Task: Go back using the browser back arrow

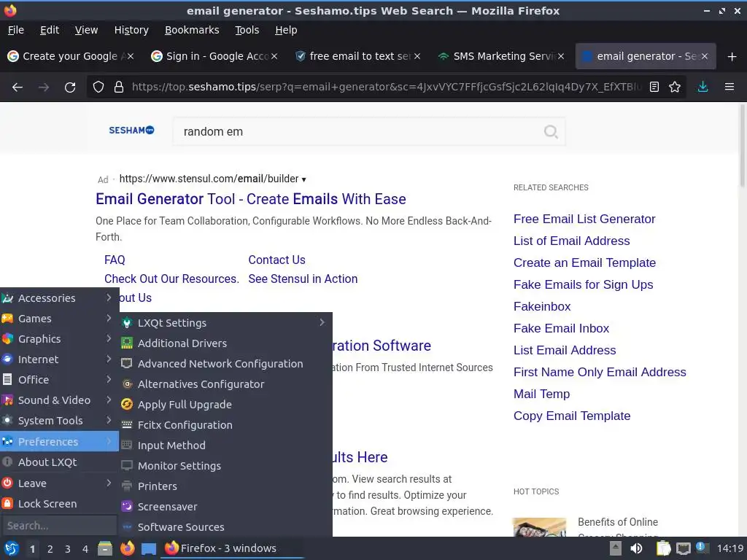Action: [18, 87]
